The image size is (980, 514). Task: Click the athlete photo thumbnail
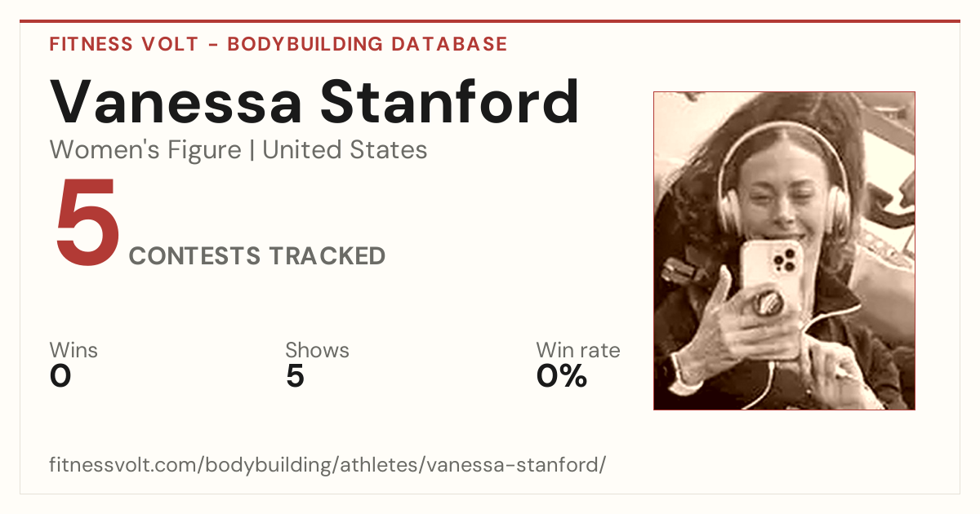784,250
